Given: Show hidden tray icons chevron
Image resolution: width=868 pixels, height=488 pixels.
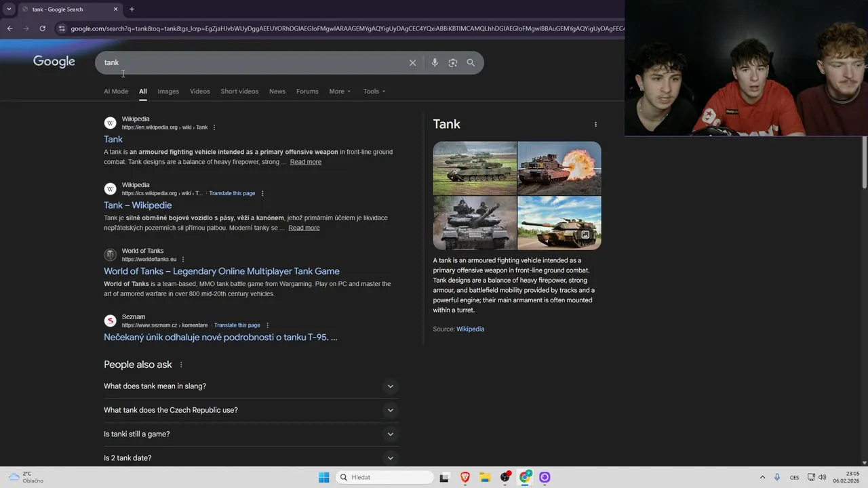Looking at the screenshot, I should 762,477.
